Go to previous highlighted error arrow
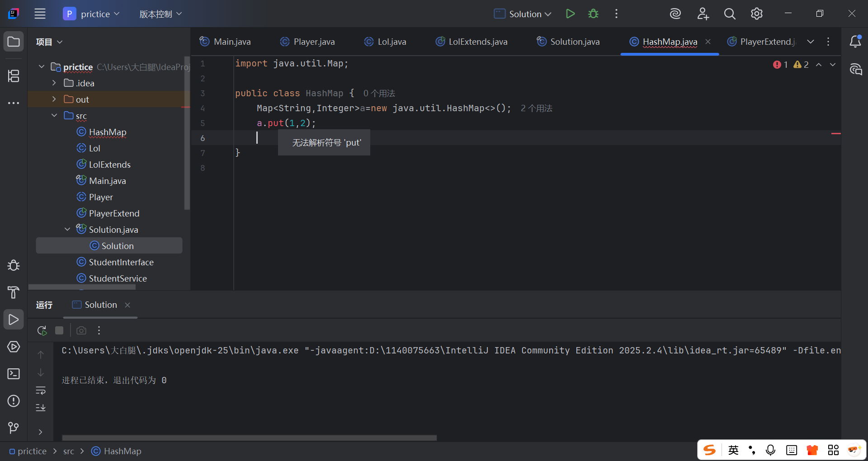This screenshot has height=461, width=868. pyautogui.click(x=819, y=65)
